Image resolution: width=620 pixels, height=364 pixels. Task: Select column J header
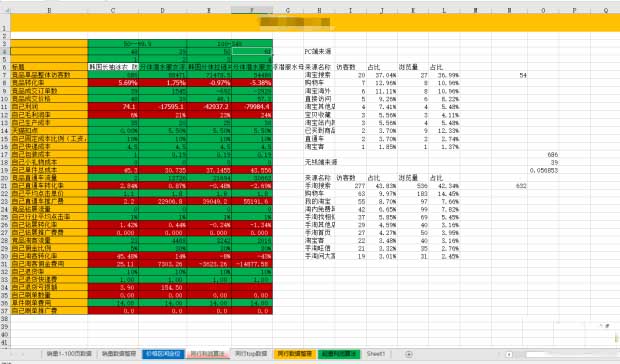pos(382,10)
